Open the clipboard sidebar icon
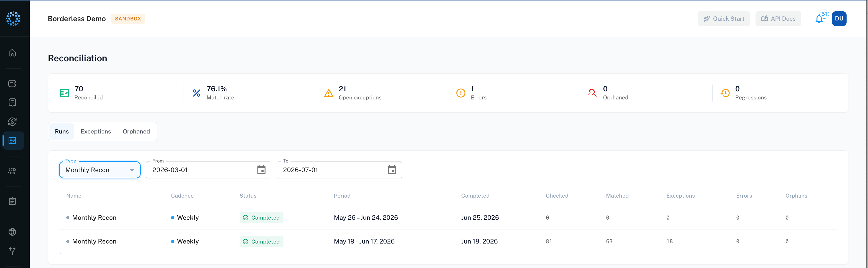The height and width of the screenshot is (268, 868). click(x=12, y=202)
